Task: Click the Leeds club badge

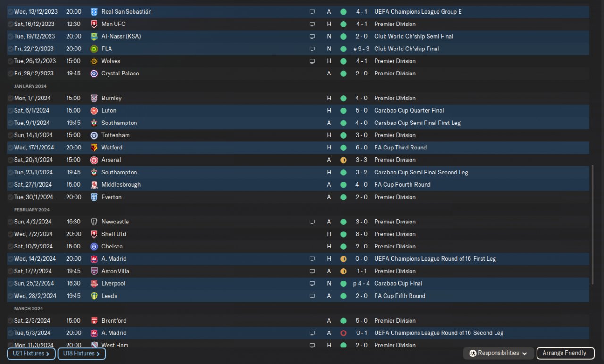Action: tap(94, 296)
